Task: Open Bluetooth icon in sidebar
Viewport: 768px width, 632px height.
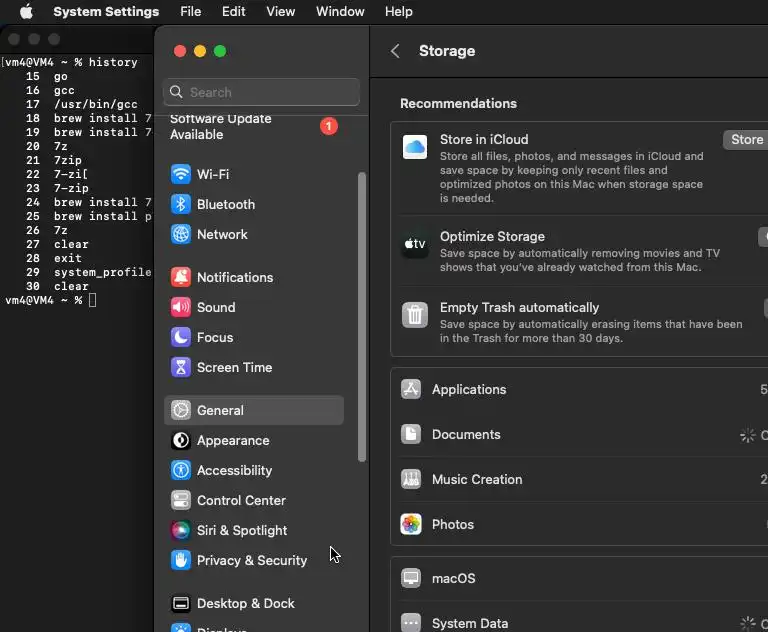Action: pyautogui.click(x=180, y=204)
